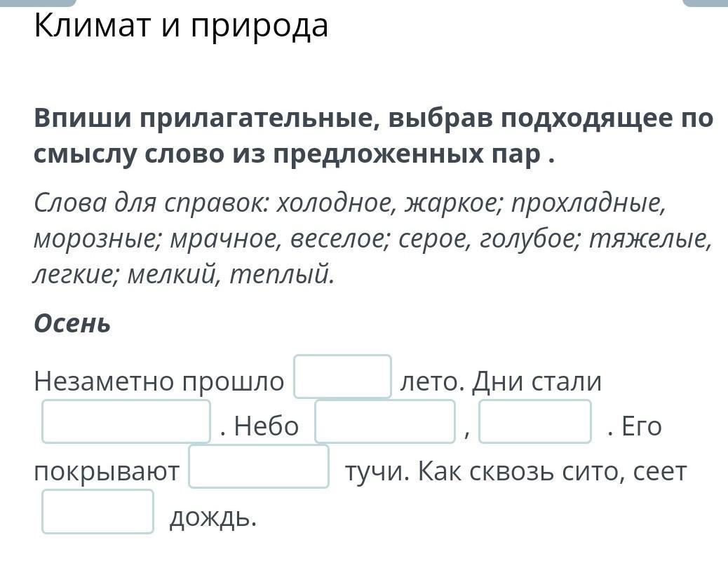Click the hint word 'теплый'
This screenshot has height=568, width=728.
(282, 276)
